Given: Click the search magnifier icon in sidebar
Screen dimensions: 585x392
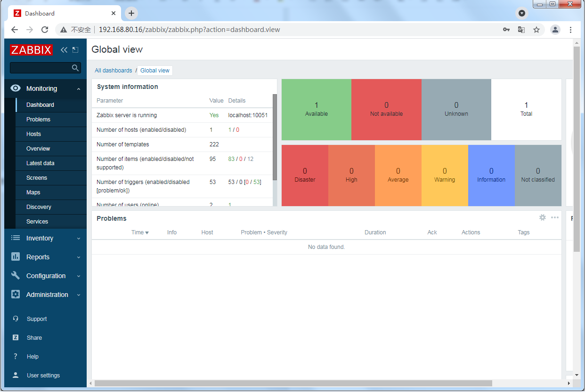Looking at the screenshot, I should (75, 68).
